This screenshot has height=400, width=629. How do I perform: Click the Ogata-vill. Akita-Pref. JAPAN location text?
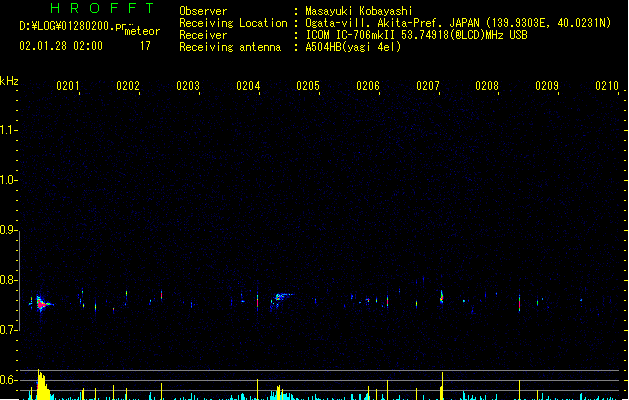point(458,23)
